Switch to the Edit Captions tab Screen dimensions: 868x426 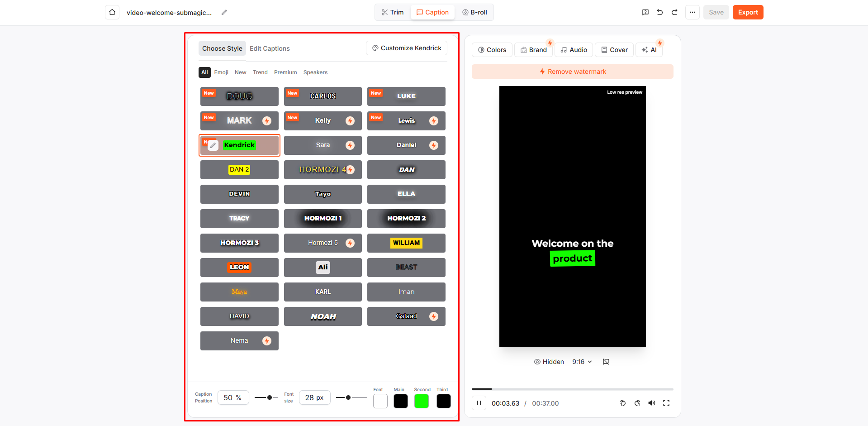click(270, 48)
